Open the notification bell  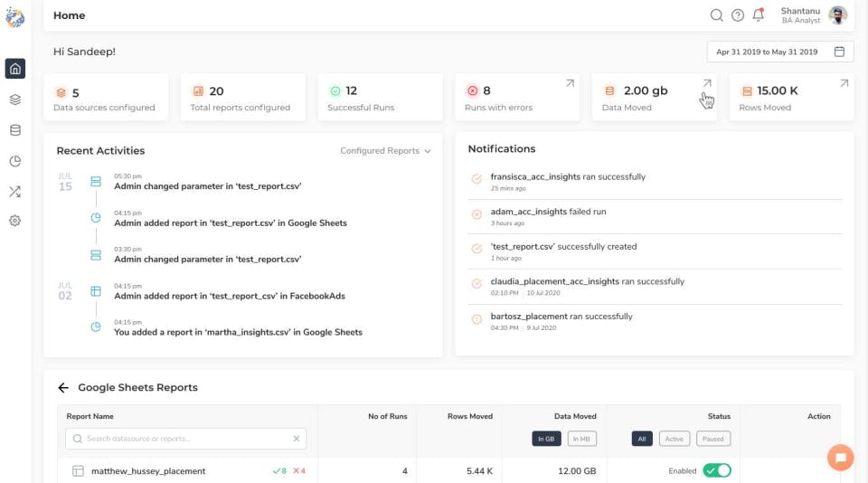(x=759, y=14)
